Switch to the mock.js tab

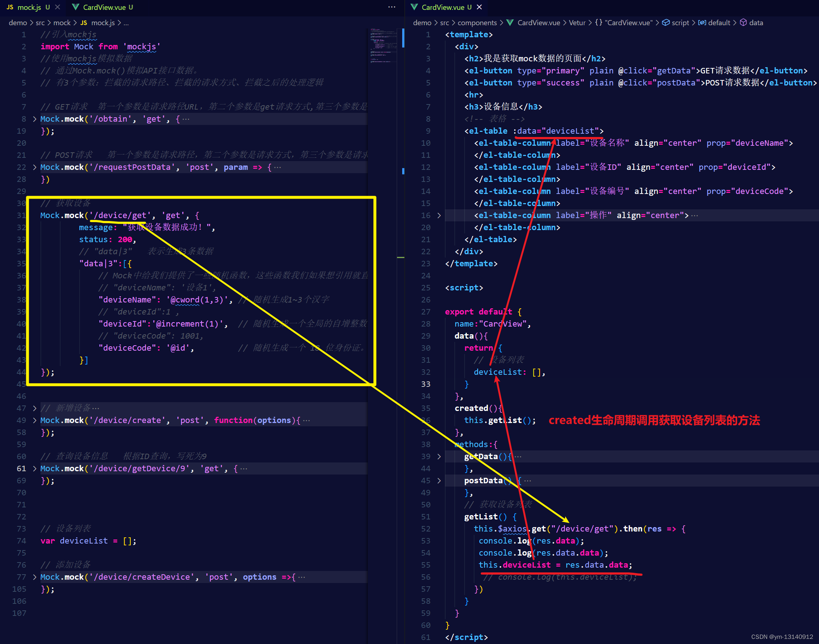tap(29, 7)
